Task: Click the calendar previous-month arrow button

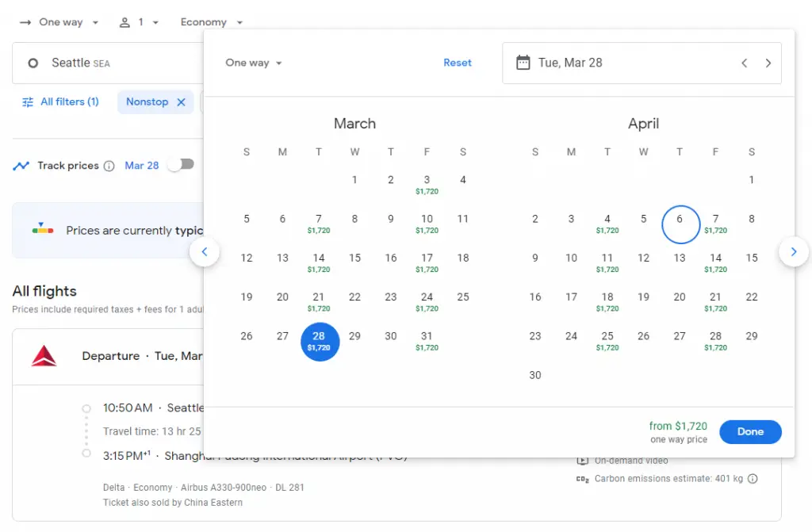Action: tap(205, 252)
